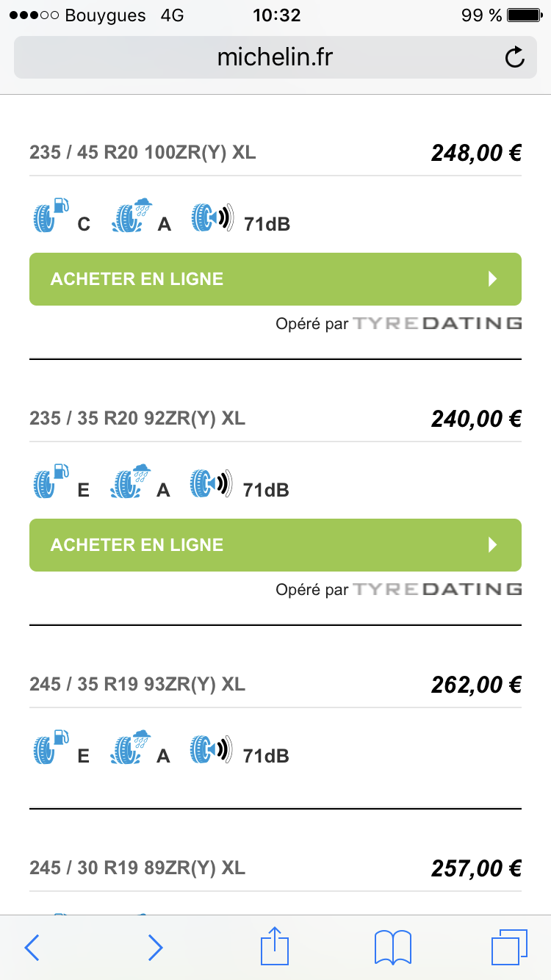Tap wet grip icon for 235/45 R20 tyre
Viewport: 551px width, 980px height.
132,216
